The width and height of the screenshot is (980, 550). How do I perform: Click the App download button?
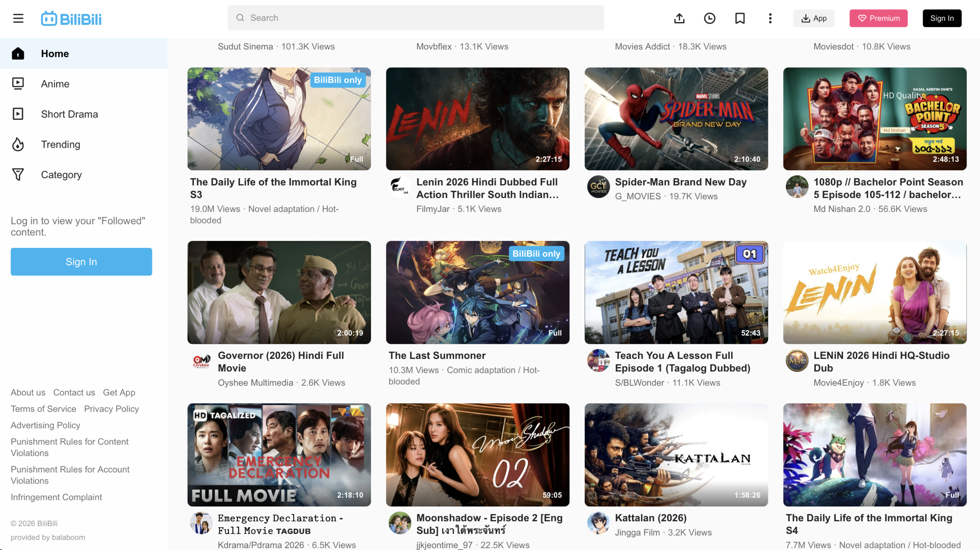(x=814, y=18)
